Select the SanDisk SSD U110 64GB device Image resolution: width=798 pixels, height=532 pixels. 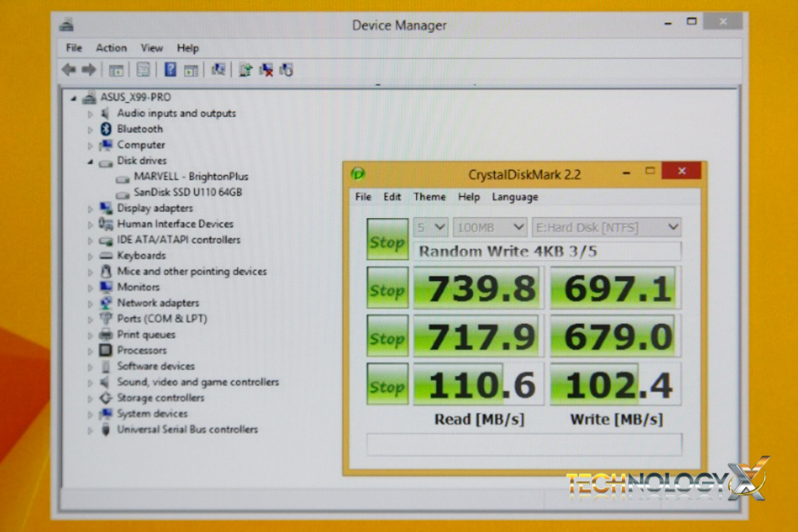[x=187, y=192]
